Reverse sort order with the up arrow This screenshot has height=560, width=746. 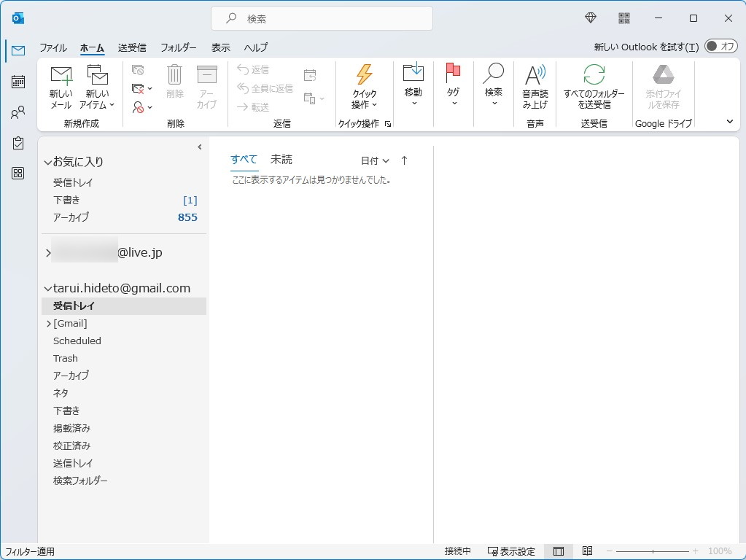click(403, 160)
